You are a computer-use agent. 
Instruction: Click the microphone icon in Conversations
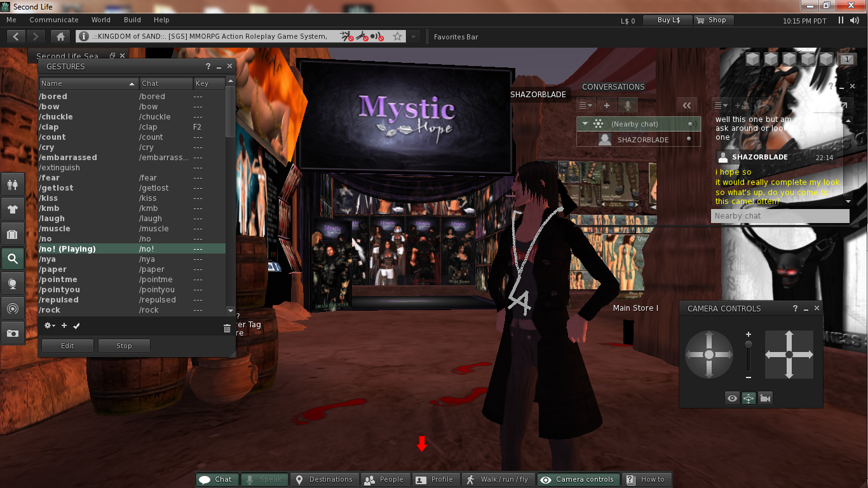pyautogui.click(x=627, y=105)
